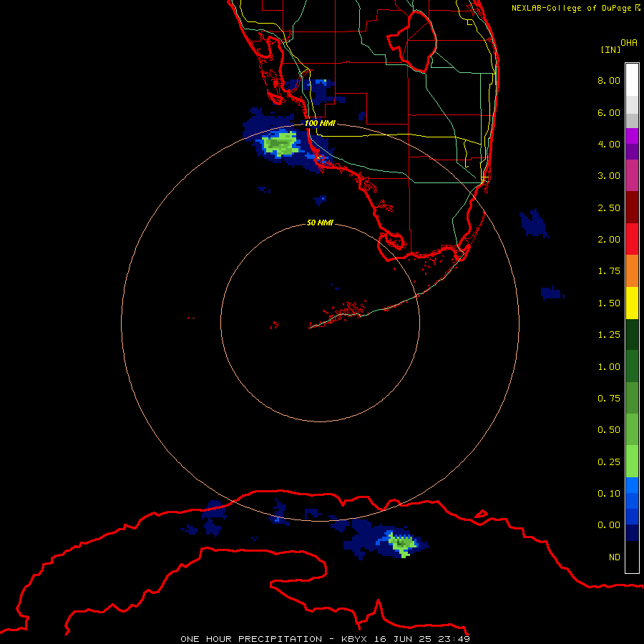Image resolution: width=644 pixels, height=644 pixels.
Task: Click the ONE HOUR PRECIPITATION caption text
Action: coord(251,639)
